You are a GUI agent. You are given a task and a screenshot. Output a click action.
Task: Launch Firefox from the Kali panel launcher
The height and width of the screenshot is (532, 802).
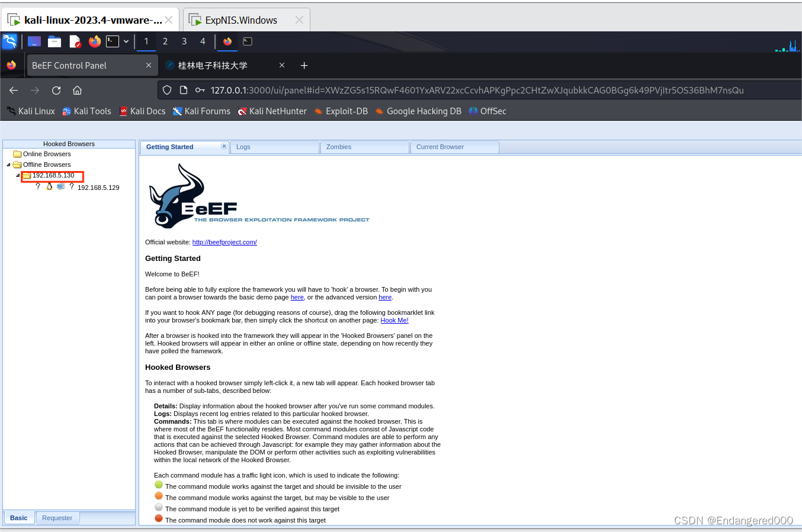pos(95,41)
